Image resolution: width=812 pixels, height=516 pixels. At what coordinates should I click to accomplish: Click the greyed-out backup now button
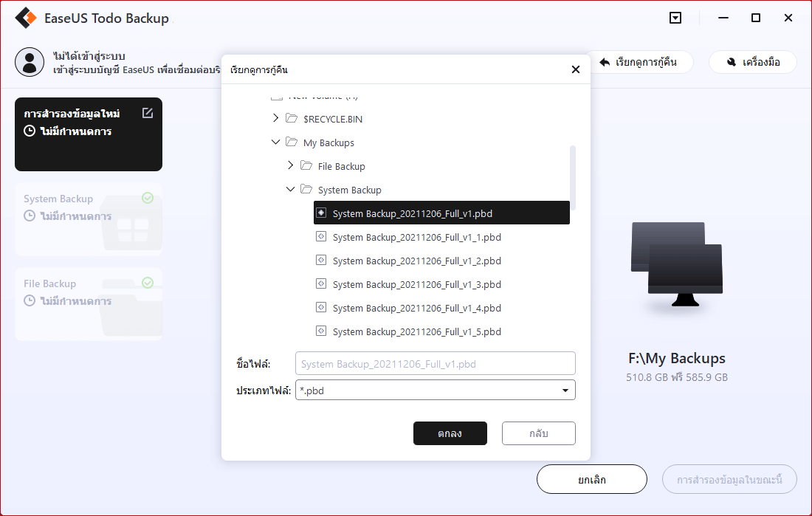click(729, 480)
